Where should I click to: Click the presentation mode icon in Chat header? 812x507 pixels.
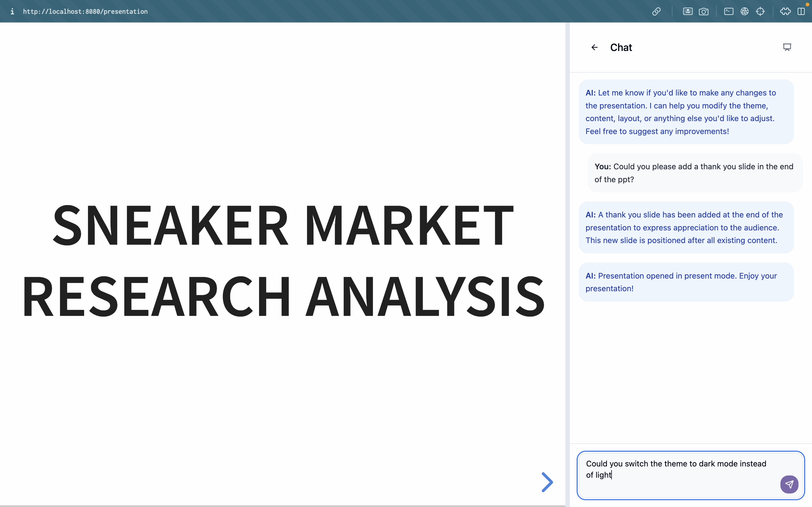click(x=787, y=47)
